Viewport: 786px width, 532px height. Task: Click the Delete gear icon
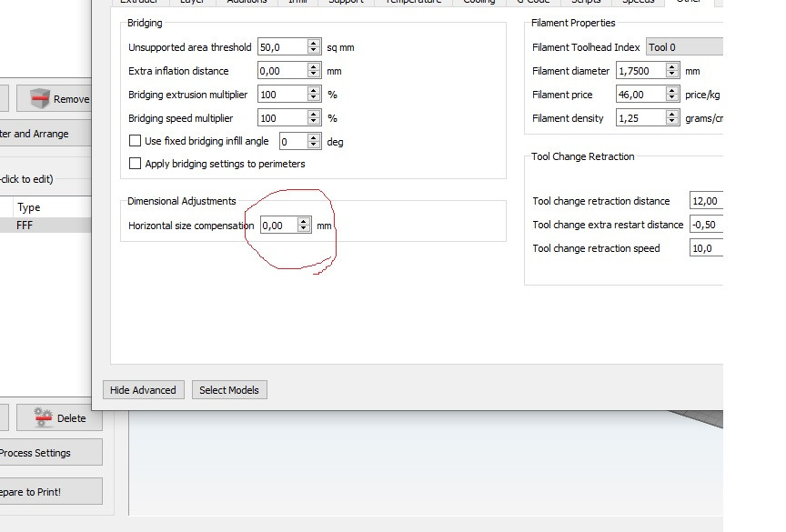point(41,418)
